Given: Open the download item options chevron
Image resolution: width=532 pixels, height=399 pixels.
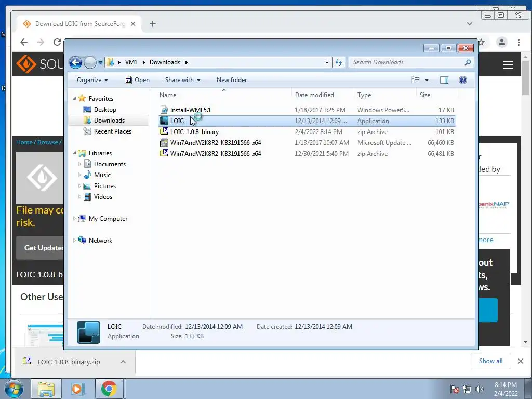Looking at the screenshot, I should [123, 362].
